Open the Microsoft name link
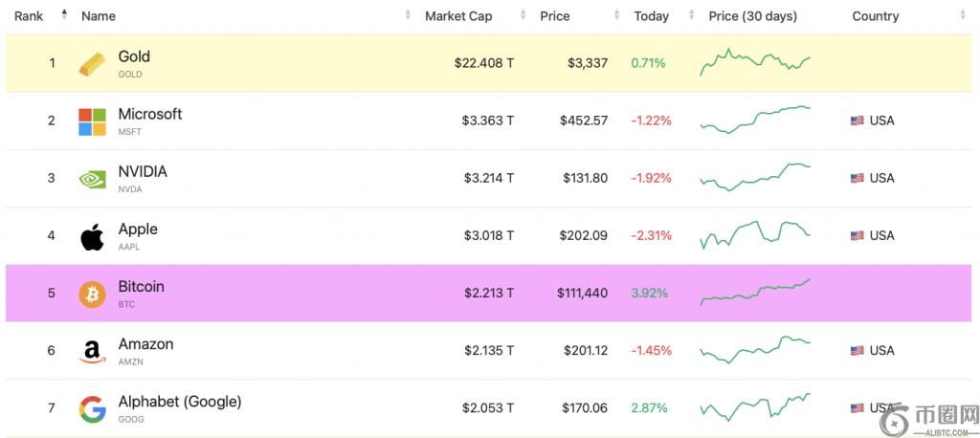 [149, 115]
